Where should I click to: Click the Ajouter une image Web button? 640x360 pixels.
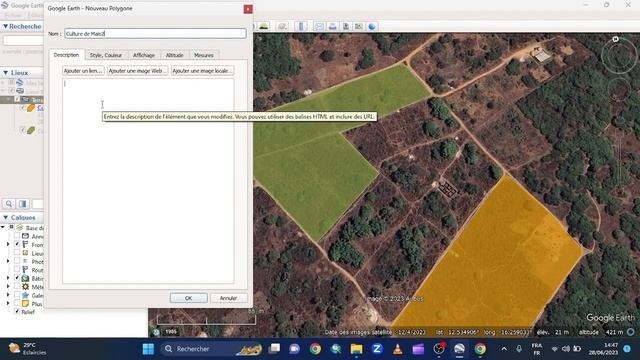(138, 71)
